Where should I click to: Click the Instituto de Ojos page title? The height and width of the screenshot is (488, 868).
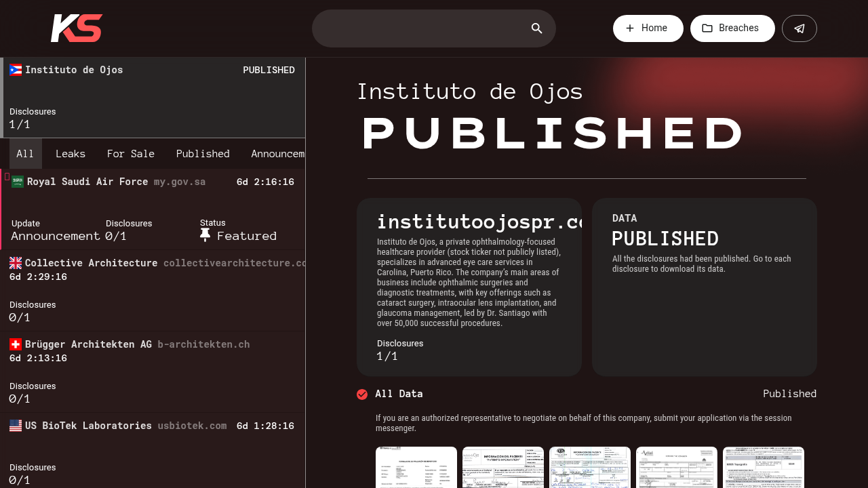[470, 91]
